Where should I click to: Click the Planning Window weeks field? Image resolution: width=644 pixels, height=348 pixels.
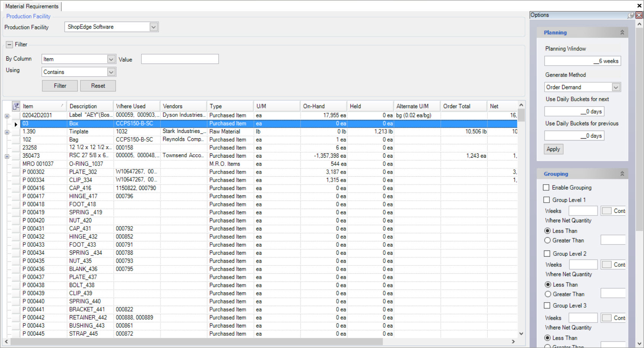pyautogui.click(x=583, y=61)
